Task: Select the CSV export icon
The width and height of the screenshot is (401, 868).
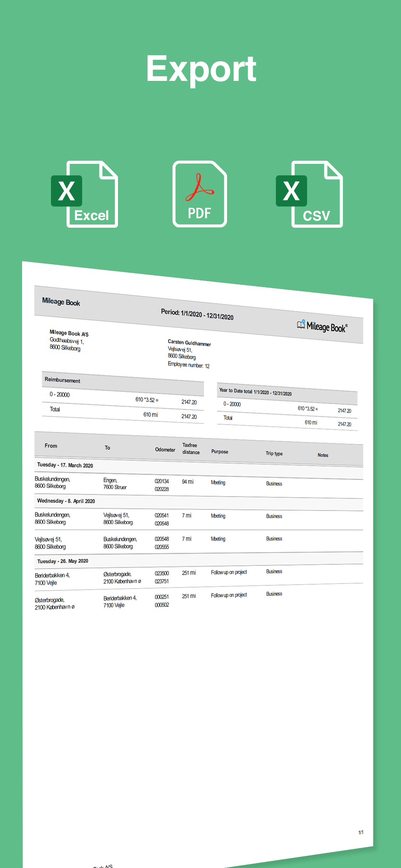Action: pos(309,194)
